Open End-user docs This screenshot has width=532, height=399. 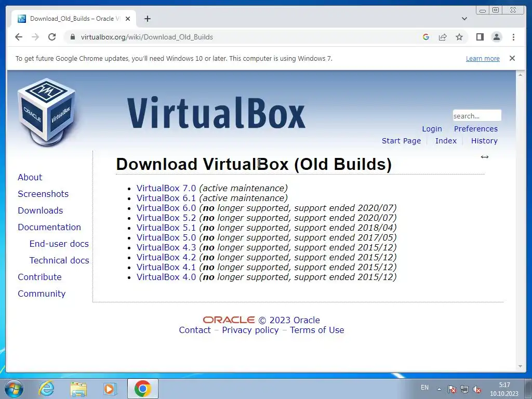59,244
